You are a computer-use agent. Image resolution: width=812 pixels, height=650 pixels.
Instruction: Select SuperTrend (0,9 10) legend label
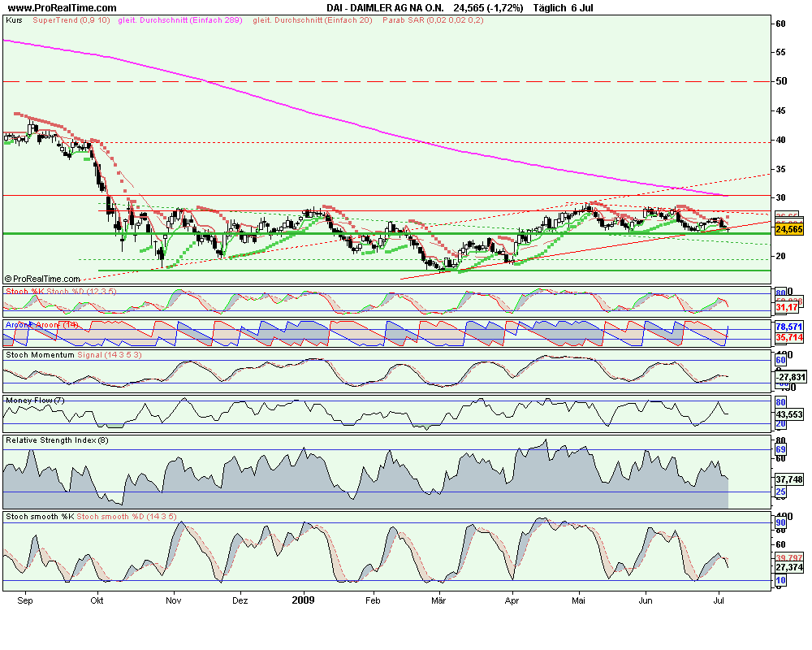71,20
